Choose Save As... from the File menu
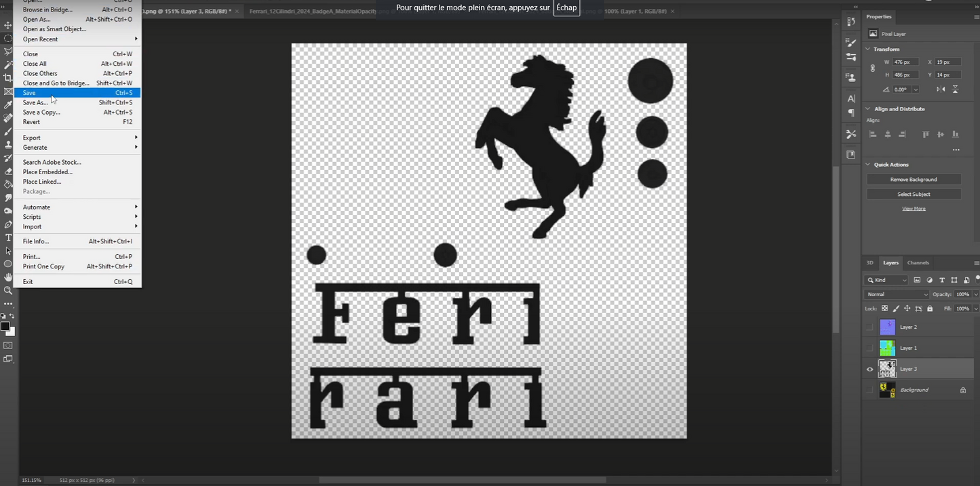 [x=35, y=102]
